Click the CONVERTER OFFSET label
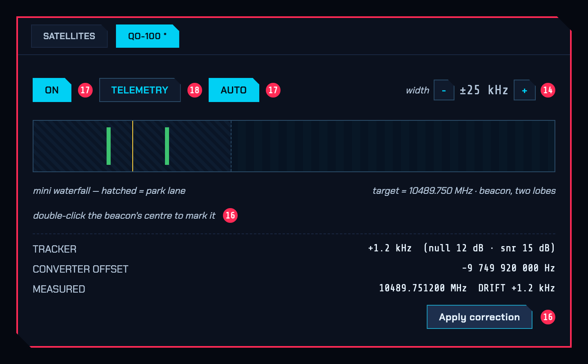 point(80,269)
